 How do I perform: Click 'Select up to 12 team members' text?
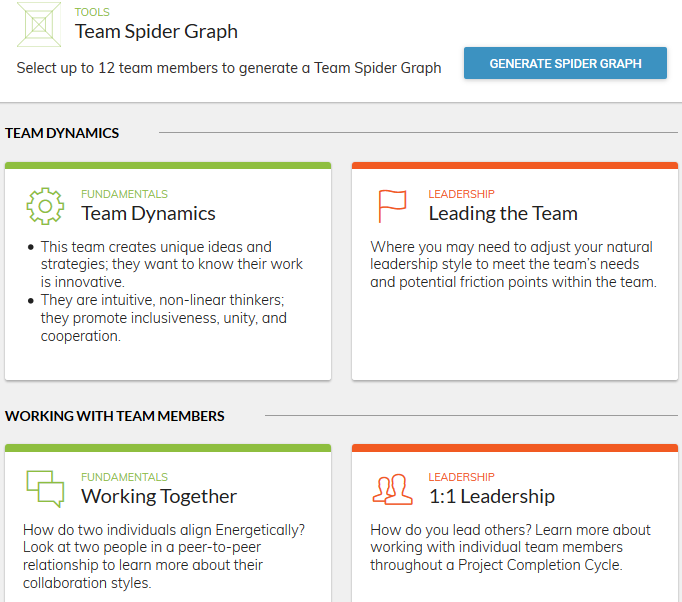tap(229, 68)
